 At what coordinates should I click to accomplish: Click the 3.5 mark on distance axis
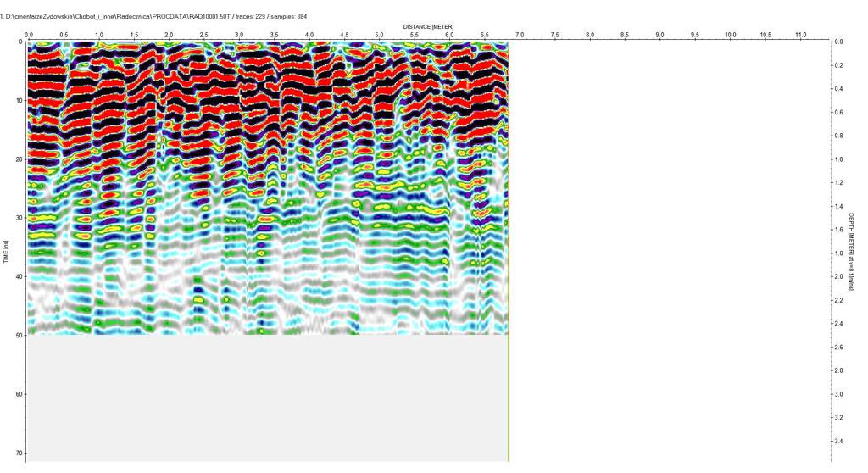pyautogui.click(x=275, y=35)
